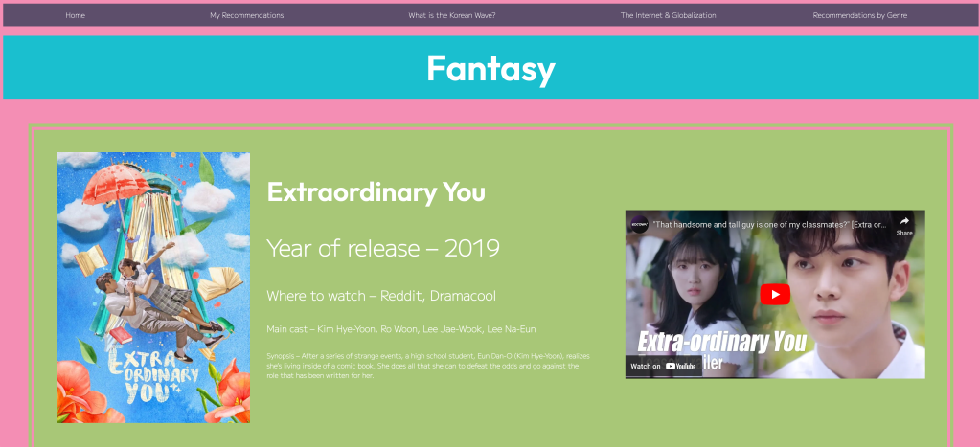The height and width of the screenshot is (447, 980).
Task: Go to the Home page
Action: click(75, 15)
